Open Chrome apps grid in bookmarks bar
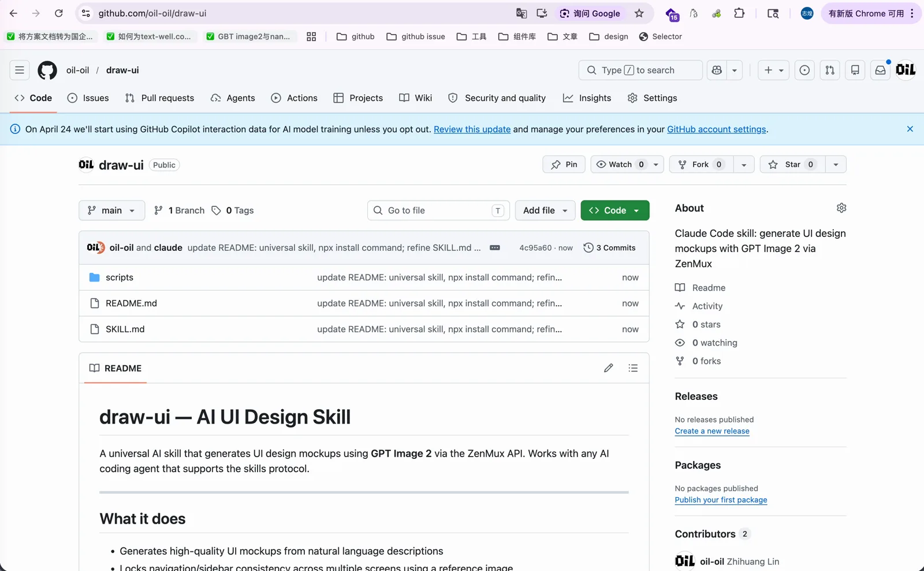924x571 pixels. tap(311, 36)
